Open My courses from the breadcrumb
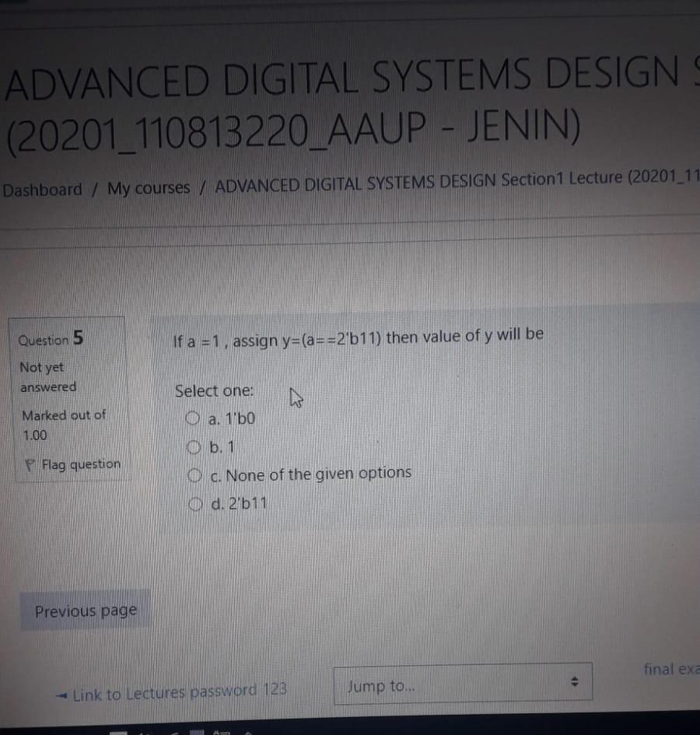The width and height of the screenshot is (700, 735). (x=150, y=187)
